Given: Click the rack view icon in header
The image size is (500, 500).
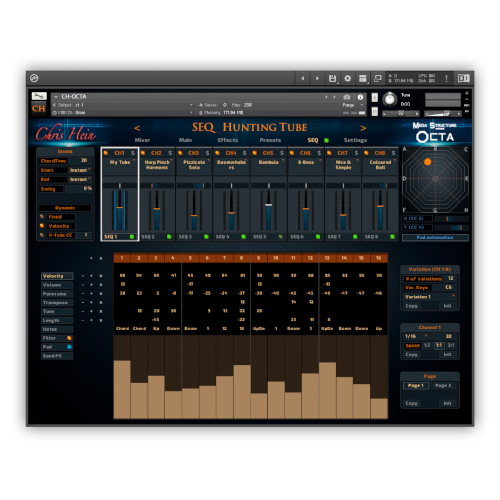Looking at the screenshot, I should click(362, 78).
